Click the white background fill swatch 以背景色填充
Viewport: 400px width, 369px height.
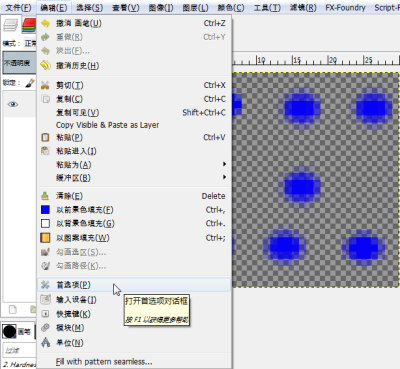[45, 223]
